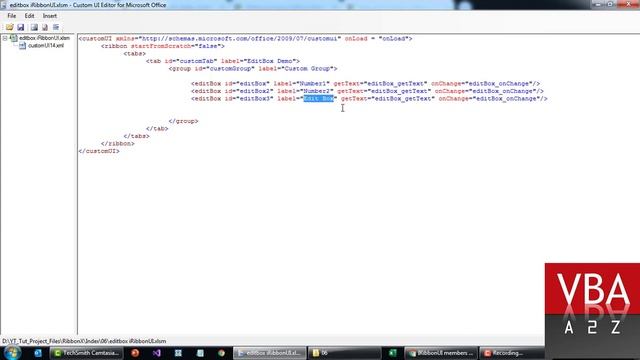The image size is (640, 360).
Task: Click the closing </group> tag
Action: (x=183, y=121)
